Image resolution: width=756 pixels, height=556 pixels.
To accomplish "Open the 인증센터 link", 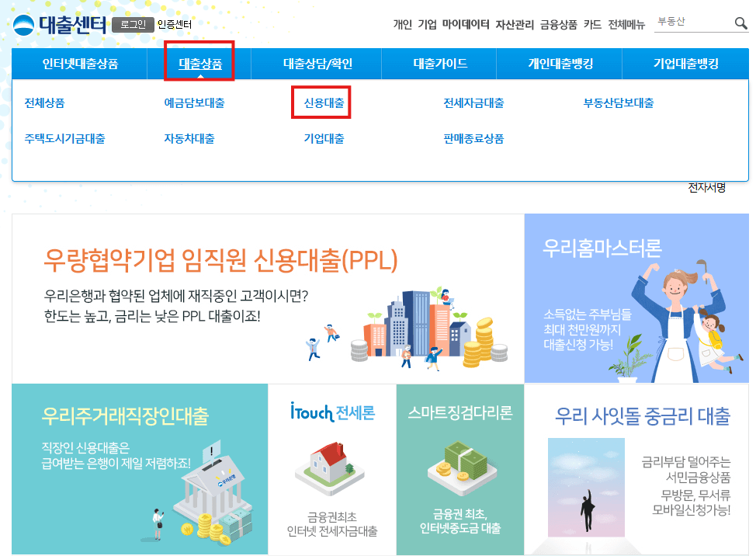I will coord(175,25).
